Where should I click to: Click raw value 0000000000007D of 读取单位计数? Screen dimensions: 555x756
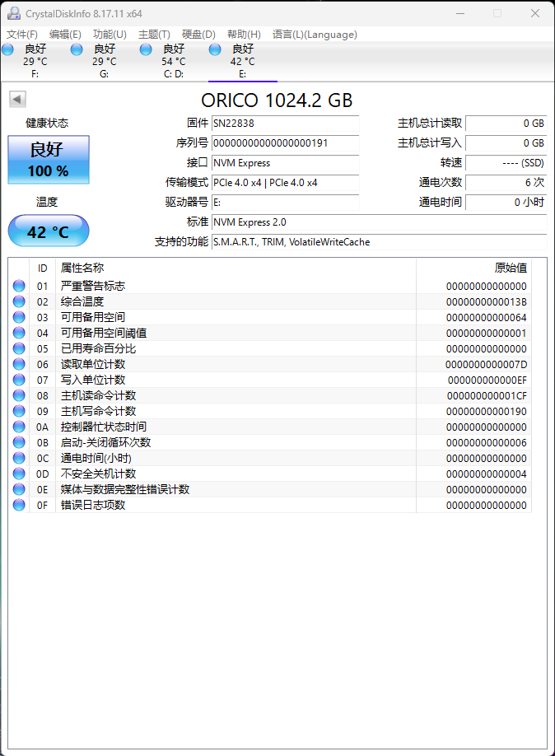[x=486, y=365]
